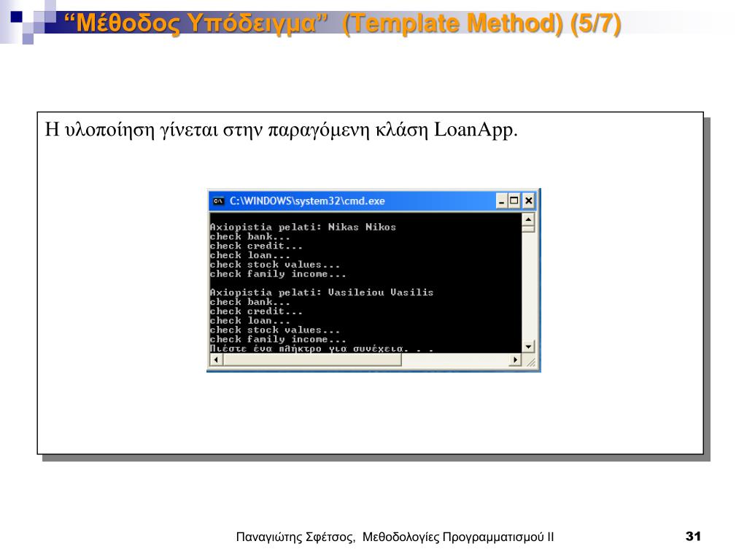Click vertical scrollbar down arrow in cmd window
Screen dimensions: 747x560
(x=528, y=346)
